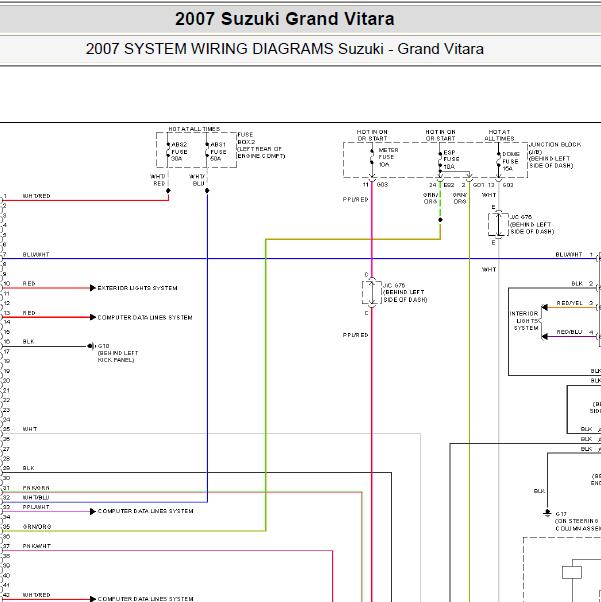The image size is (601, 602).
Task: Select the G17 on steering column label
Action: (578, 521)
